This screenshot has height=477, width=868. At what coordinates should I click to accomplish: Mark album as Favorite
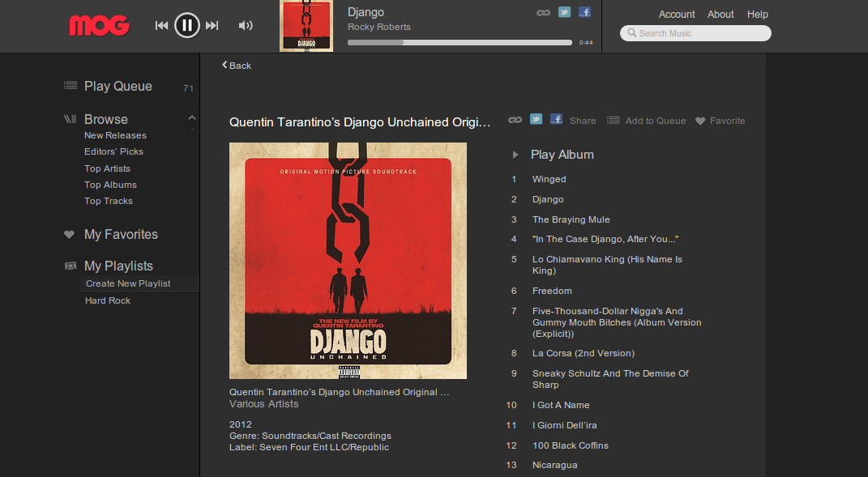[x=720, y=121]
